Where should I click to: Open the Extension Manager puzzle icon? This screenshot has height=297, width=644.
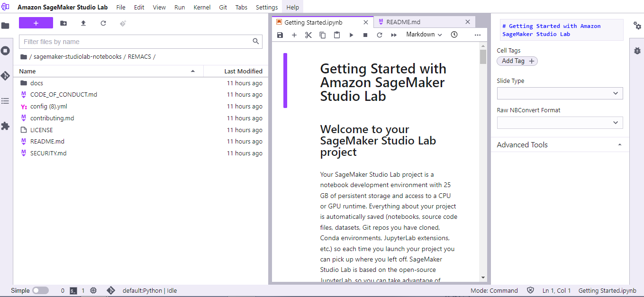(x=5, y=126)
